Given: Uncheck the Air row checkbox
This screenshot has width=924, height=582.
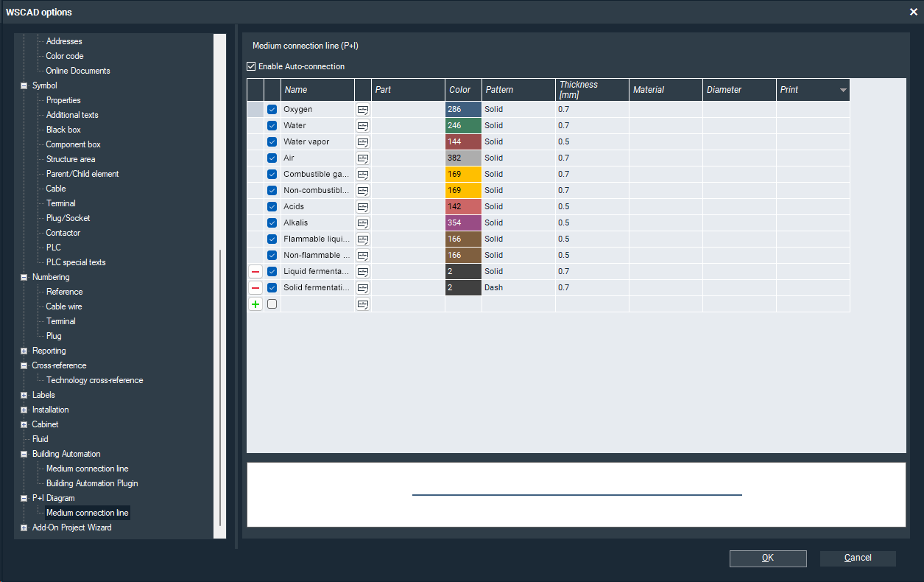Looking at the screenshot, I should (272, 158).
